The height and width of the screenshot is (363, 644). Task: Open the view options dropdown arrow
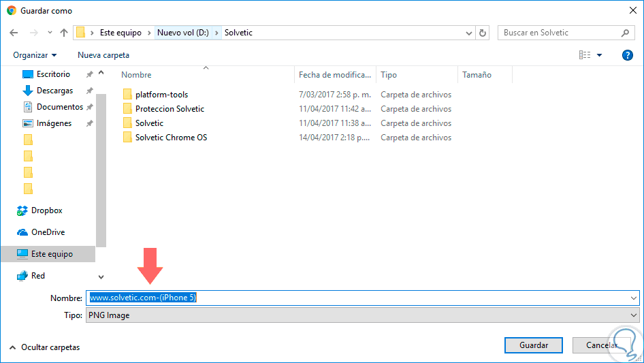[599, 55]
